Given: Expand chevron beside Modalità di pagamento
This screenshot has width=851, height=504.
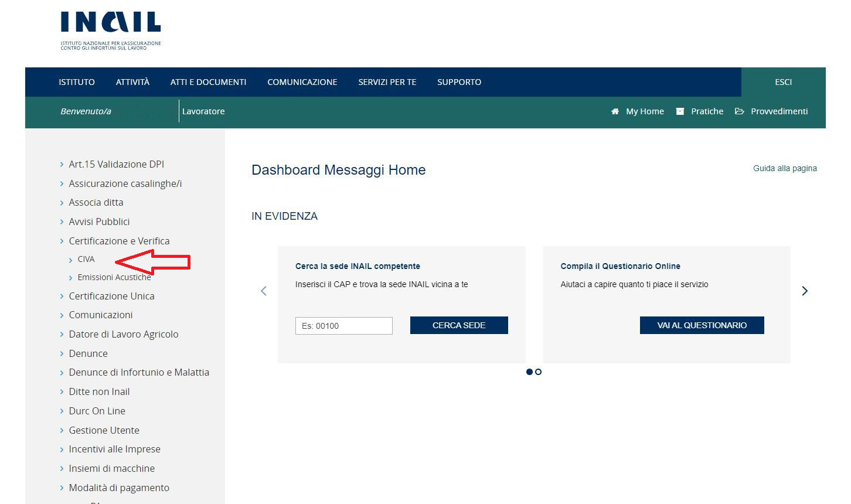Looking at the screenshot, I should [x=62, y=488].
